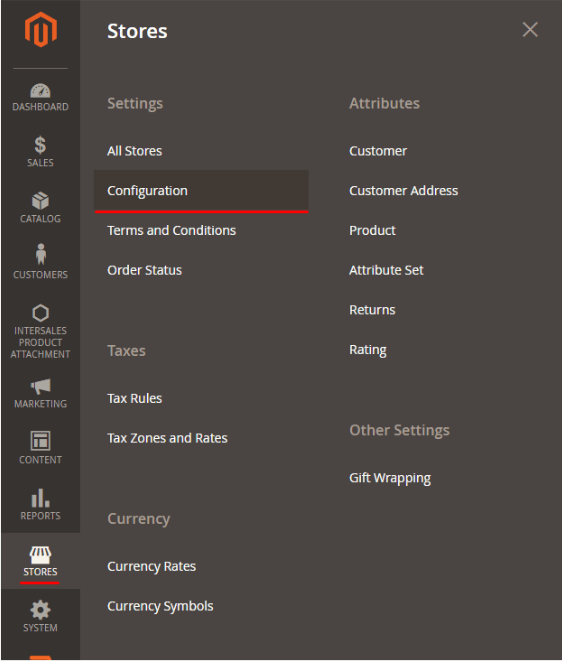562x661 pixels.
Task: Close the Stores menu panel
Action: tap(530, 30)
